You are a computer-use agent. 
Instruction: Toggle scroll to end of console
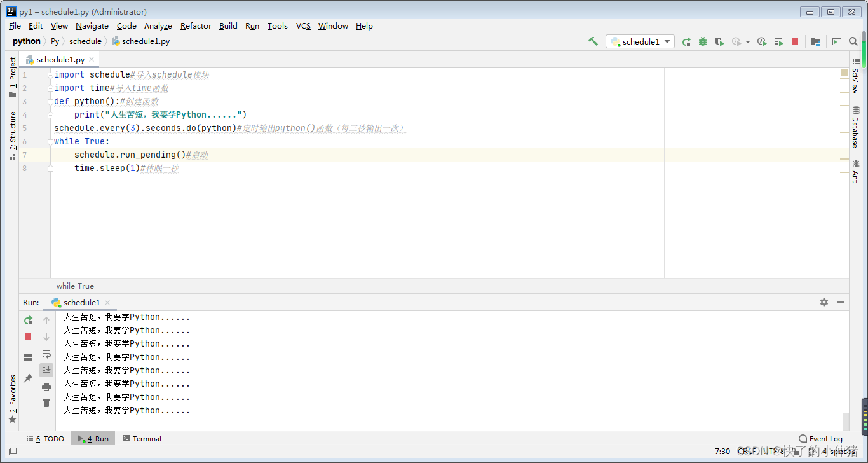click(x=46, y=370)
